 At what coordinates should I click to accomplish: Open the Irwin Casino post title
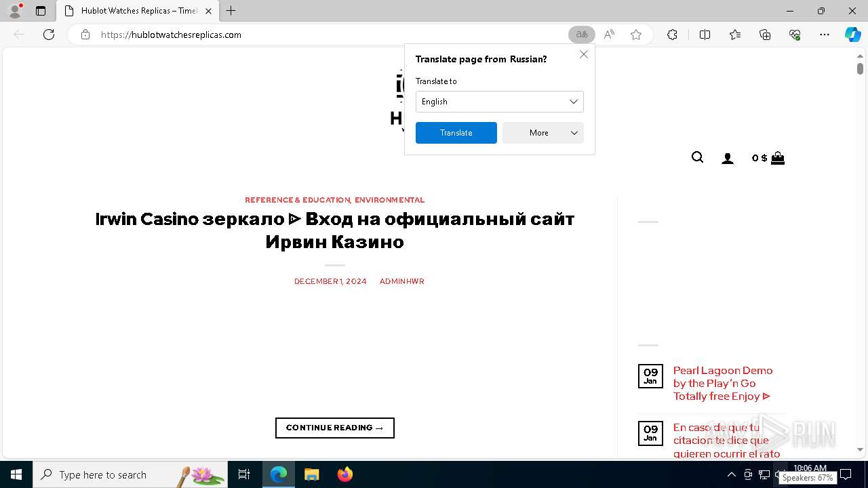[x=335, y=230]
